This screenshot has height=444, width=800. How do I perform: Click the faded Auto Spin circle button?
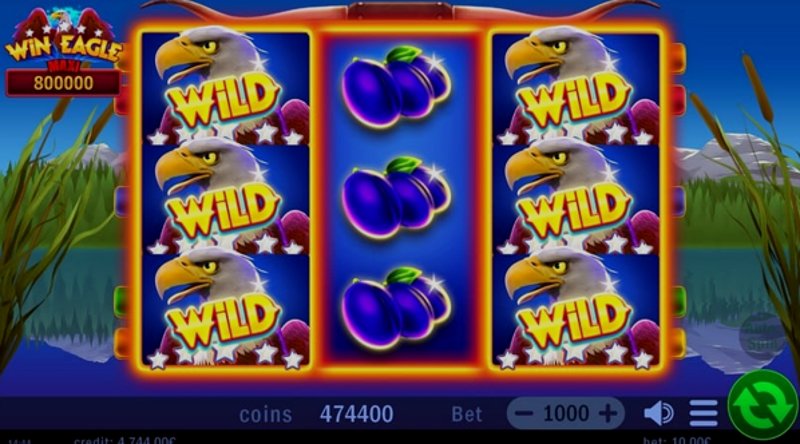pos(762,336)
